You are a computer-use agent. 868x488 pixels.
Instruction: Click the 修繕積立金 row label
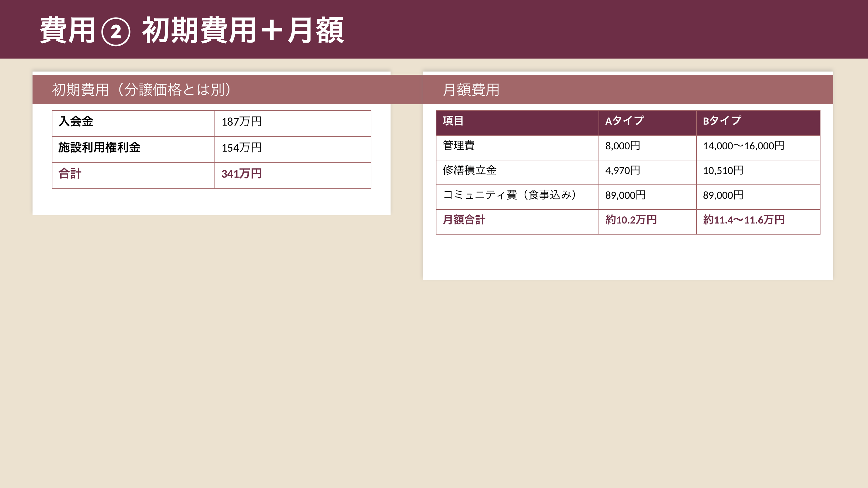coord(469,170)
